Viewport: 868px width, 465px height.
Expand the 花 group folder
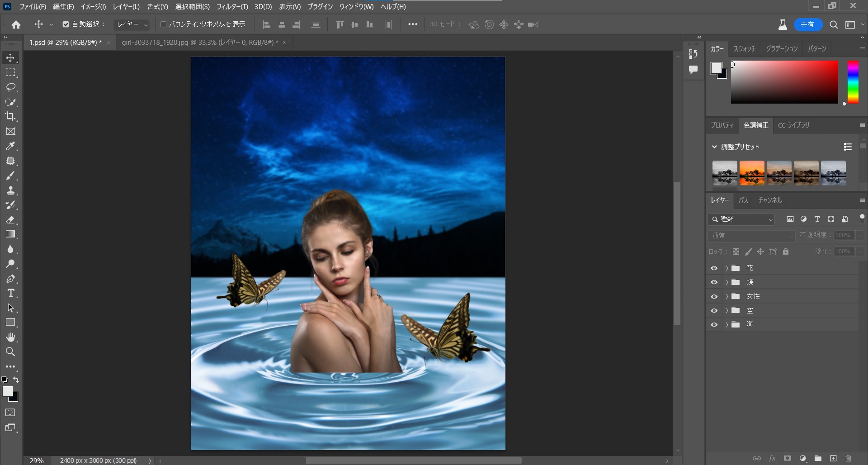727,268
